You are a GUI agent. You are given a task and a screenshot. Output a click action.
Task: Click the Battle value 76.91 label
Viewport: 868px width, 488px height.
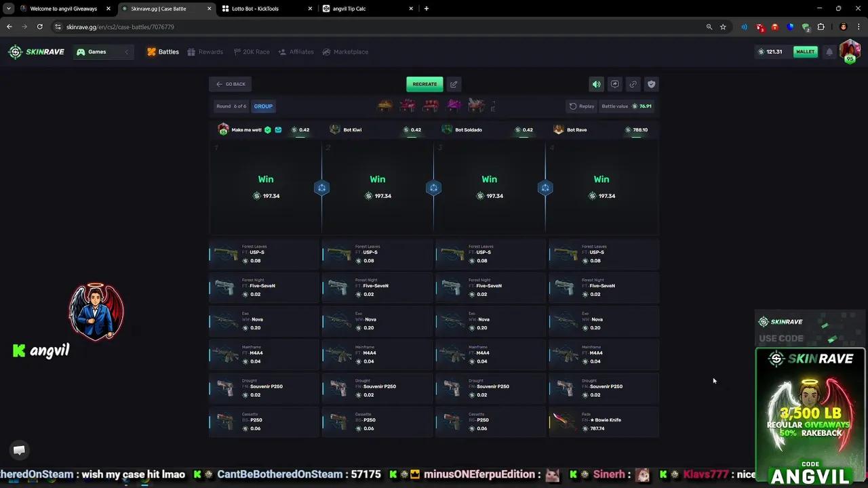627,106
